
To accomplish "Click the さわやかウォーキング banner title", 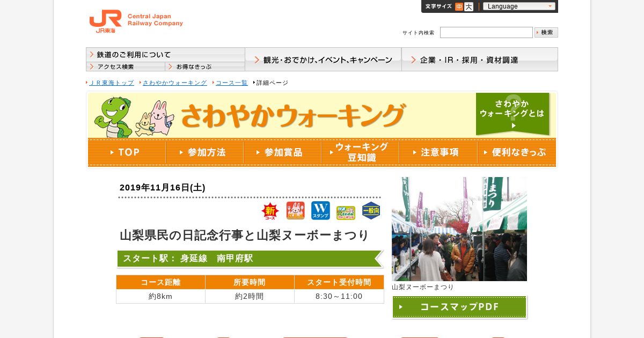I will (293, 115).
